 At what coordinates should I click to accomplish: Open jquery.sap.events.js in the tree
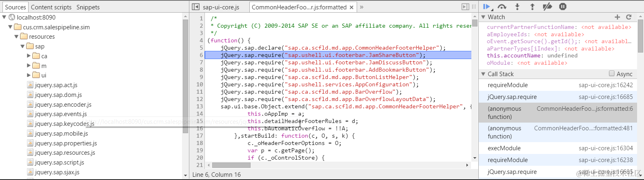[x=61, y=114]
